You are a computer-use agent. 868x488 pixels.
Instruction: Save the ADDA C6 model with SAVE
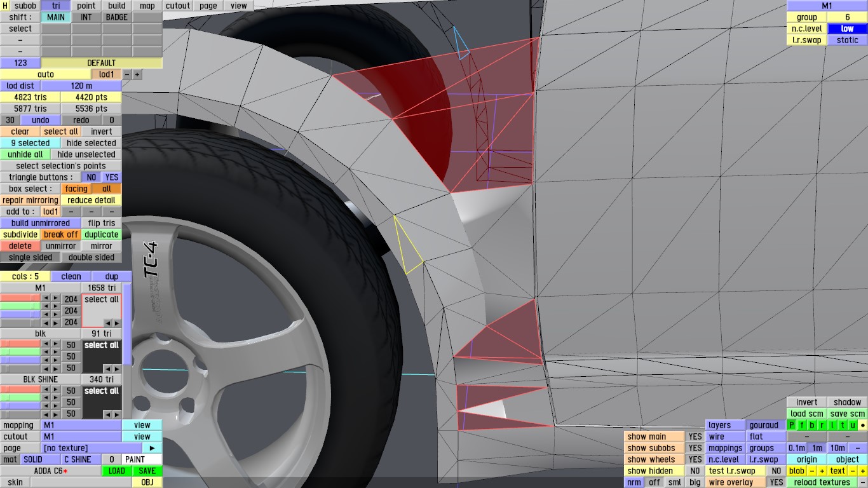tap(147, 471)
